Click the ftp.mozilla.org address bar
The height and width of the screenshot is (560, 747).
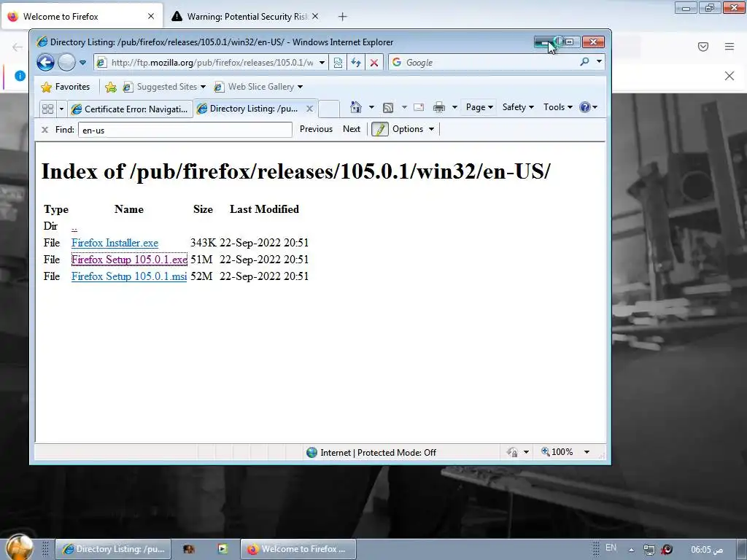coord(206,63)
